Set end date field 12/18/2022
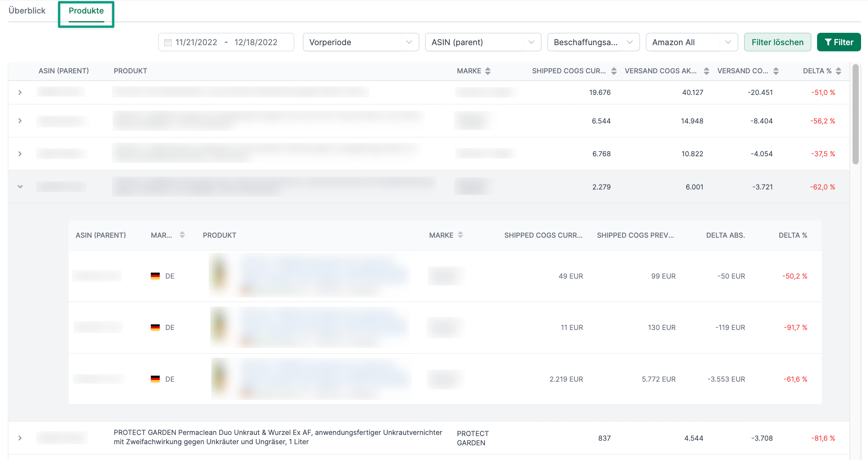Viewport: 868px width, 460px height. [x=256, y=42]
